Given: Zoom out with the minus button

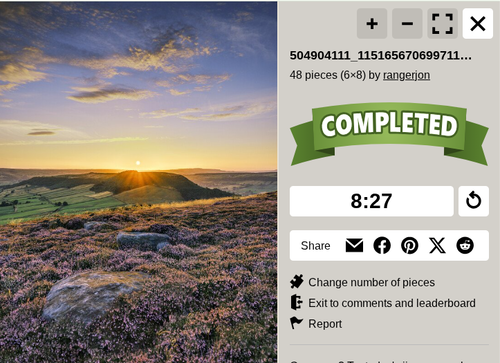Looking at the screenshot, I should tap(407, 24).
